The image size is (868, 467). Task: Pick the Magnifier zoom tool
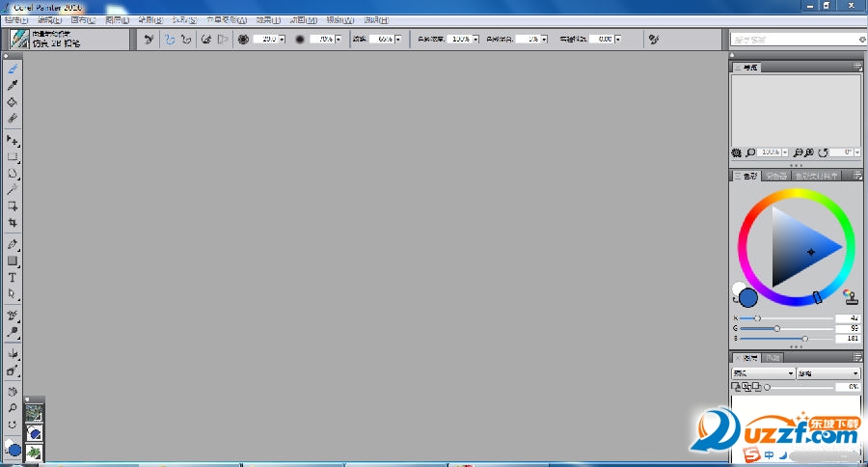pyautogui.click(x=13, y=408)
